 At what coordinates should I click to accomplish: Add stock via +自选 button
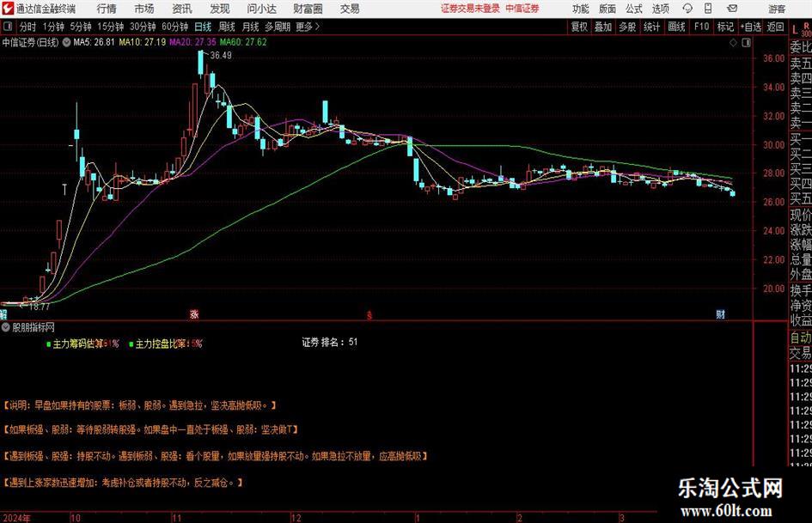(x=750, y=27)
